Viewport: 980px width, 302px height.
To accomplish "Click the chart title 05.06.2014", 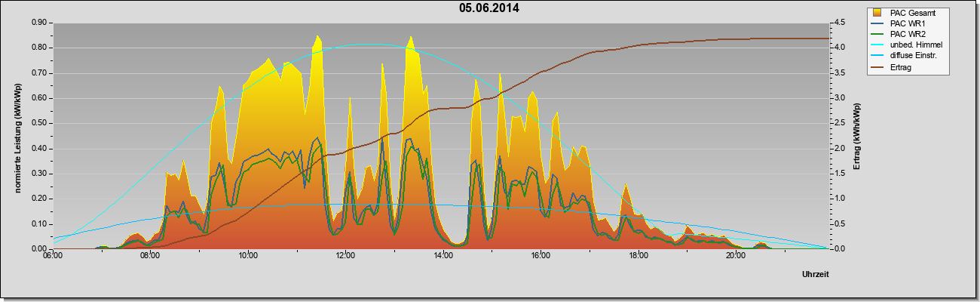I will [489, 9].
